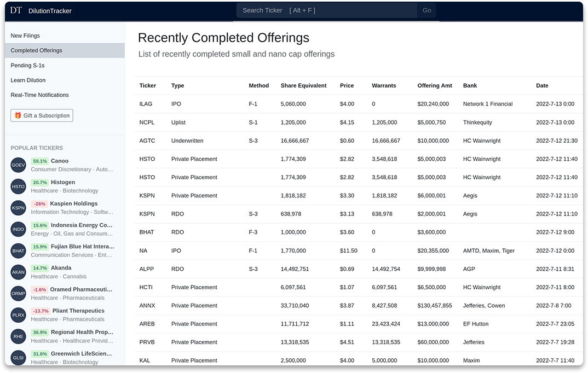Viewport: 588px width, 373px height.
Task: Click the PRVB ticker cell
Action: tap(147, 342)
